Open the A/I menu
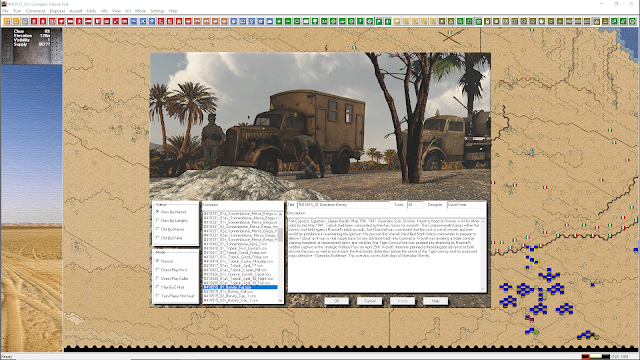640x360 pixels. click(128, 11)
